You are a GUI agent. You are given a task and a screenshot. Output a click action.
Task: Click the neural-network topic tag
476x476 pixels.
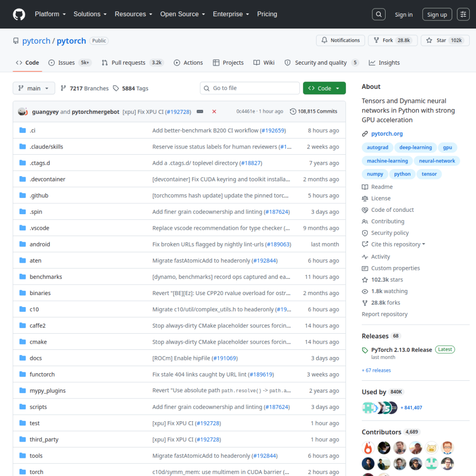437,161
